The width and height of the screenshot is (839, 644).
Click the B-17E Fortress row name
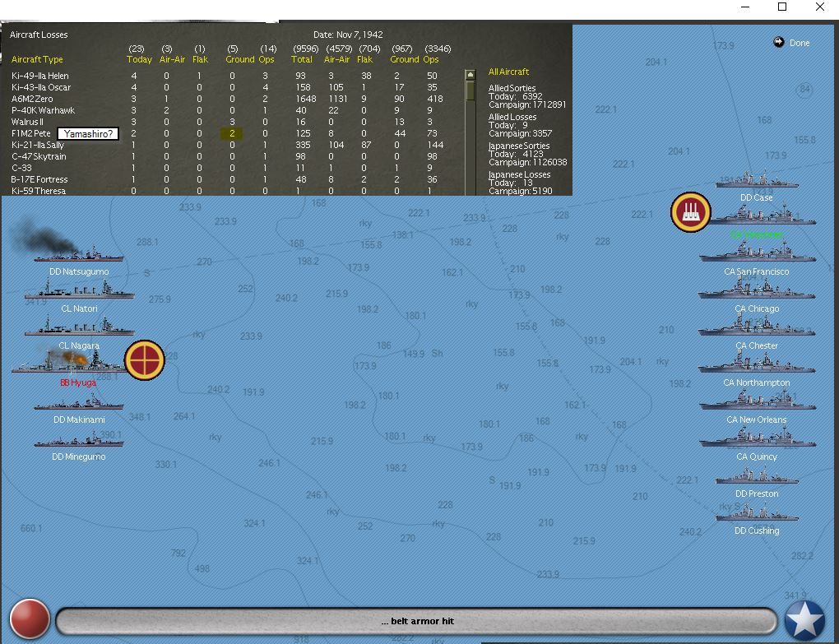click(39, 180)
